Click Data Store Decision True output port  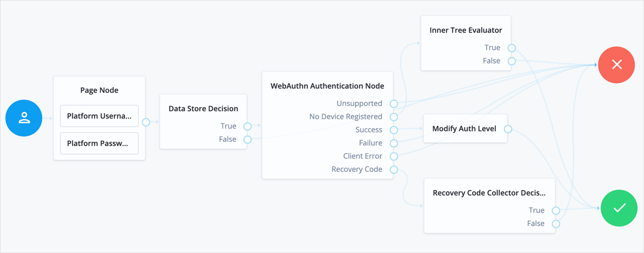tap(247, 126)
